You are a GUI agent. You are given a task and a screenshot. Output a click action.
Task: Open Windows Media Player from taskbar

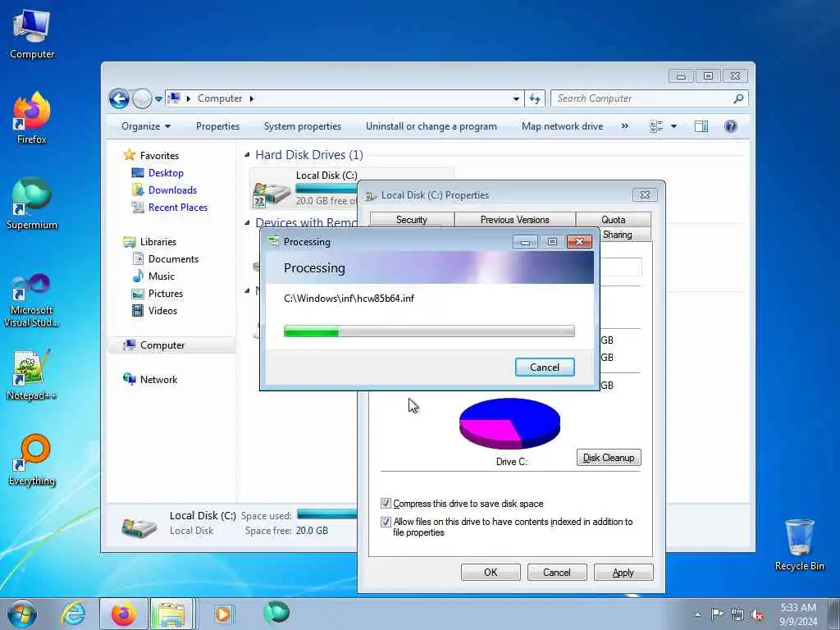pyautogui.click(x=223, y=614)
